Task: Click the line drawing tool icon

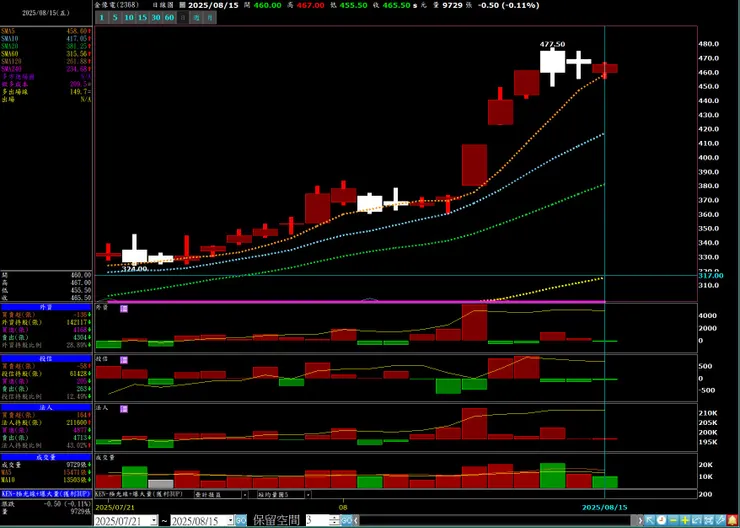Action: point(720,520)
